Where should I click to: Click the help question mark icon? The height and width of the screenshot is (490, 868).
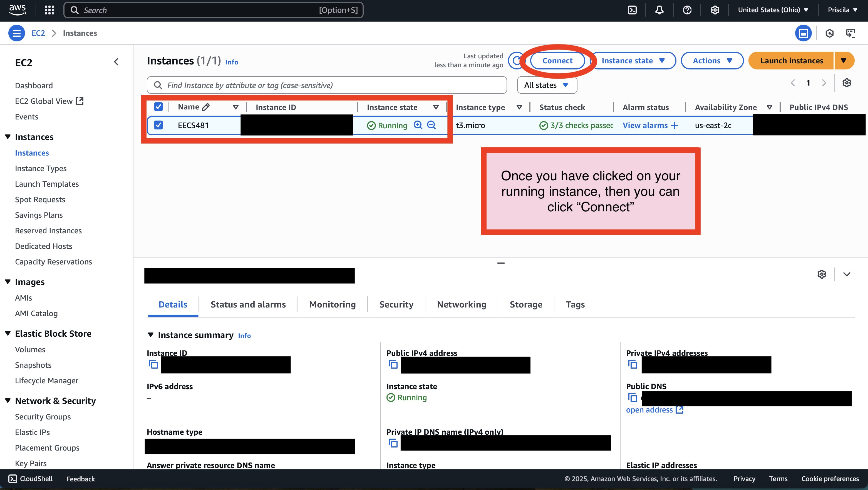pyautogui.click(x=687, y=10)
